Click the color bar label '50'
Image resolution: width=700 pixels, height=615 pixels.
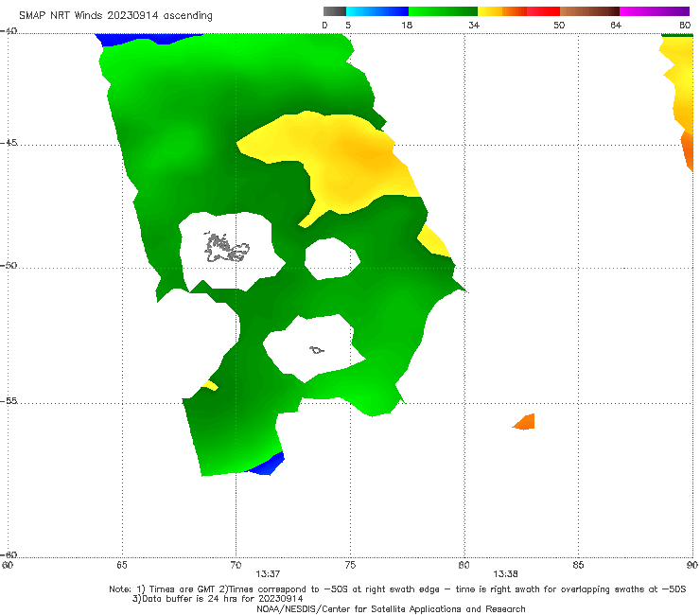click(x=559, y=25)
